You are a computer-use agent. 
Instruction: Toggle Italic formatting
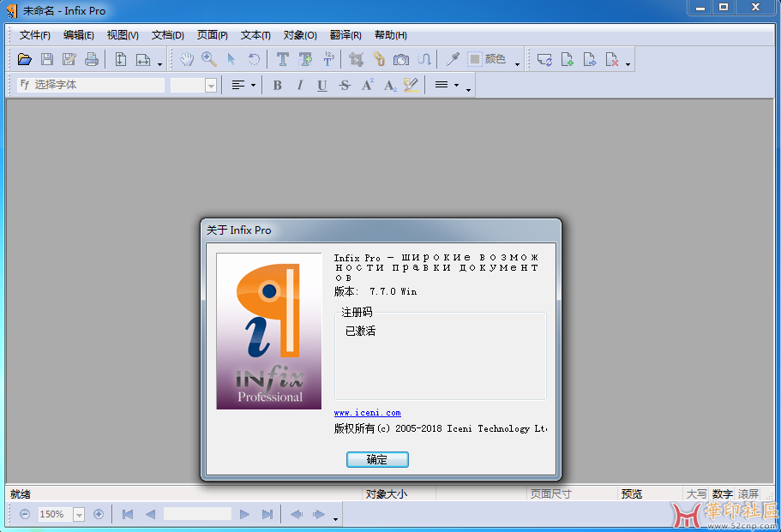click(x=300, y=85)
